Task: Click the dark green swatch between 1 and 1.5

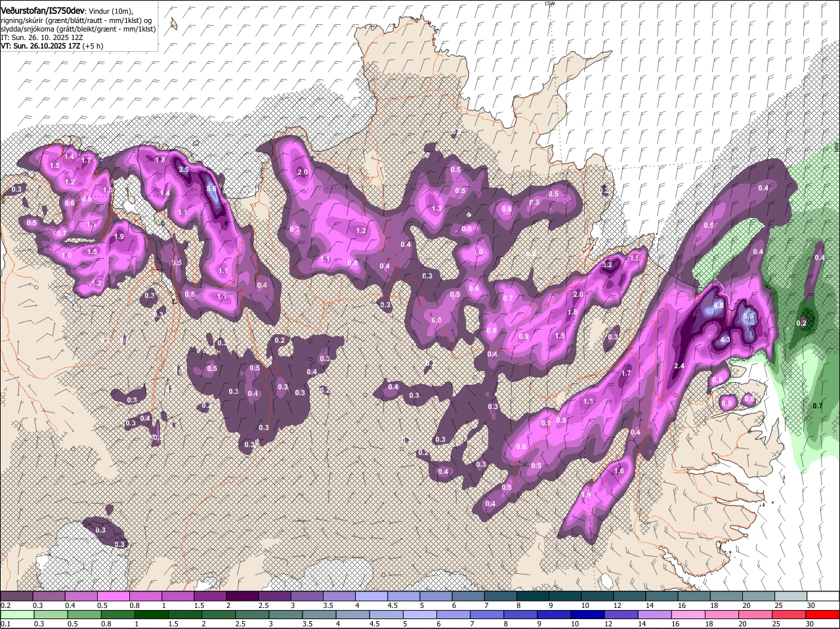Action: tap(152, 615)
